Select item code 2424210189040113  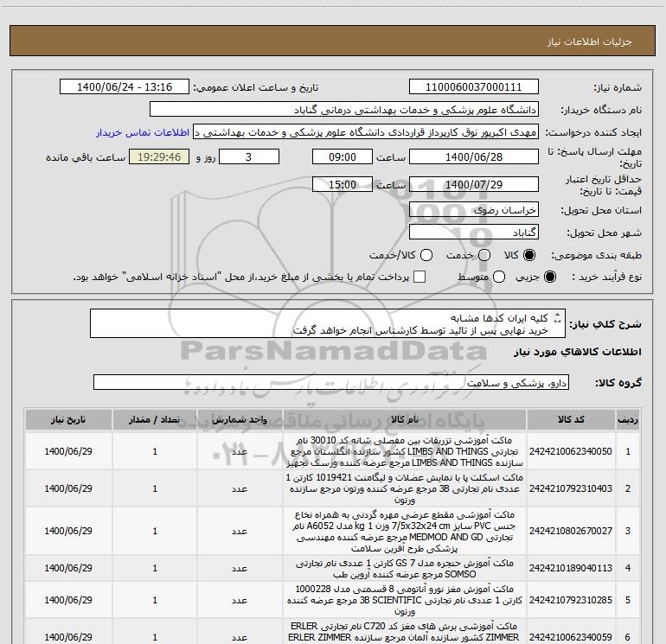tap(571, 568)
